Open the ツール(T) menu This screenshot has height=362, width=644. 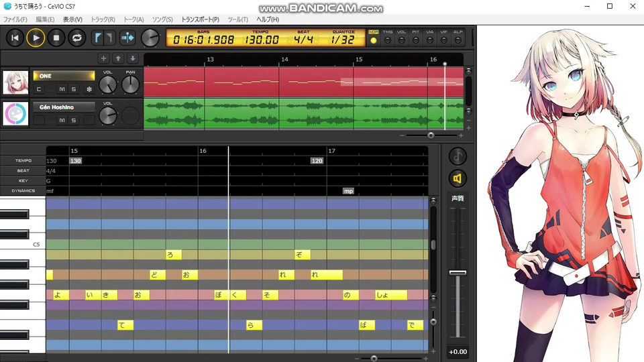237,19
